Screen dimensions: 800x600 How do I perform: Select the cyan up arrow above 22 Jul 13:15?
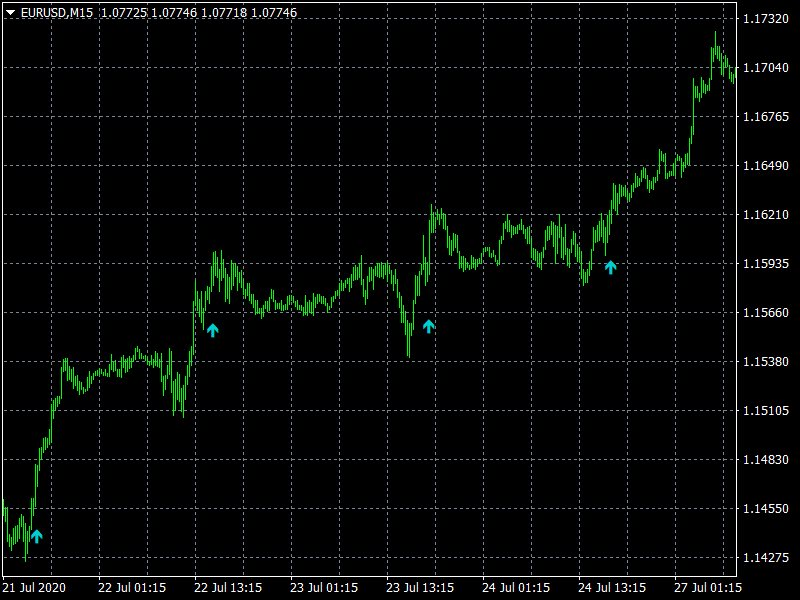coord(212,330)
